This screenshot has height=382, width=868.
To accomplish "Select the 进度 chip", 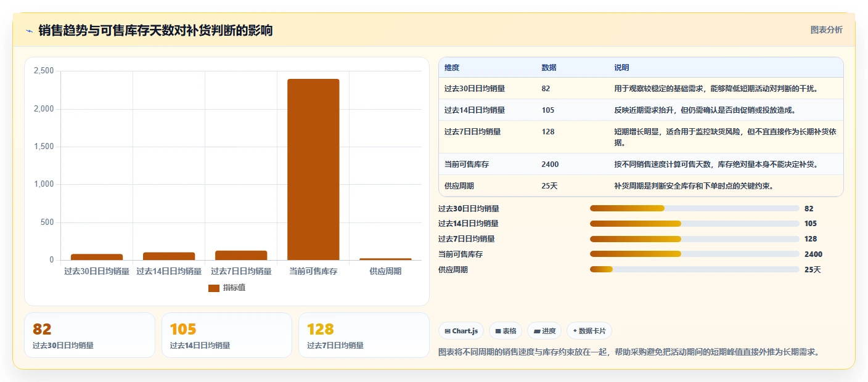I will pos(544,331).
